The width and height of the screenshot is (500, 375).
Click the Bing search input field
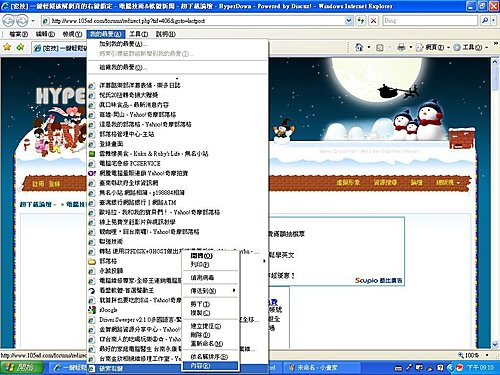(430, 21)
